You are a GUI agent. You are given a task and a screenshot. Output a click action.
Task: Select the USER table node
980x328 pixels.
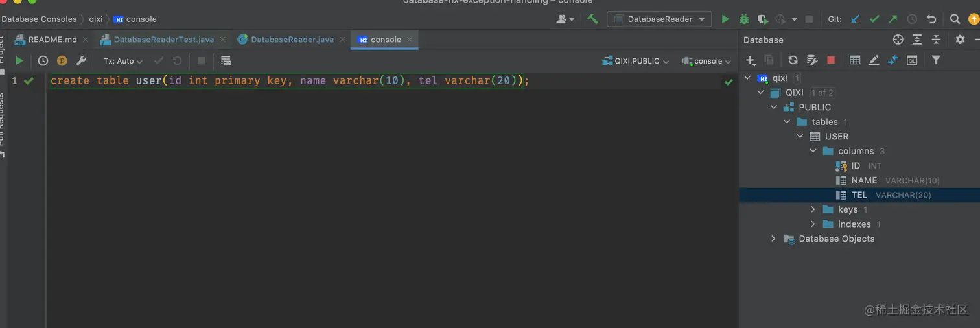829,136
